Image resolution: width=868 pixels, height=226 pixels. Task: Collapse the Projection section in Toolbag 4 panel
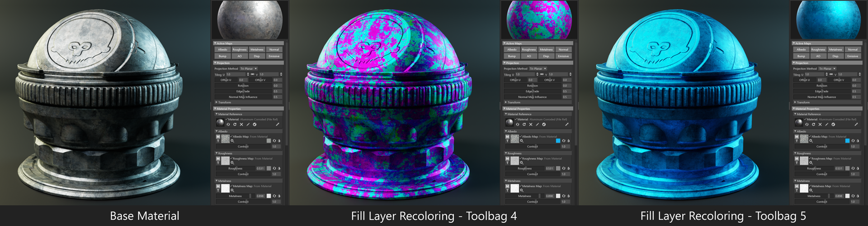click(x=538, y=63)
